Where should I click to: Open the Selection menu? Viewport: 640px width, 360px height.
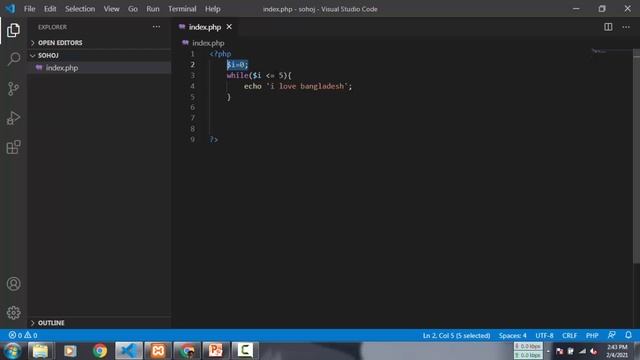tap(80, 9)
